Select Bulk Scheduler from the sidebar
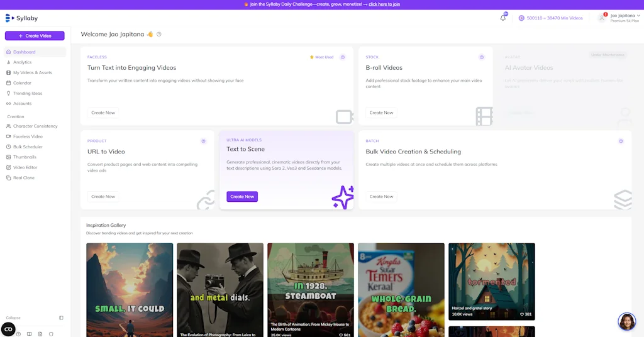This screenshot has width=644, height=337. pyautogui.click(x=28, y=146)
